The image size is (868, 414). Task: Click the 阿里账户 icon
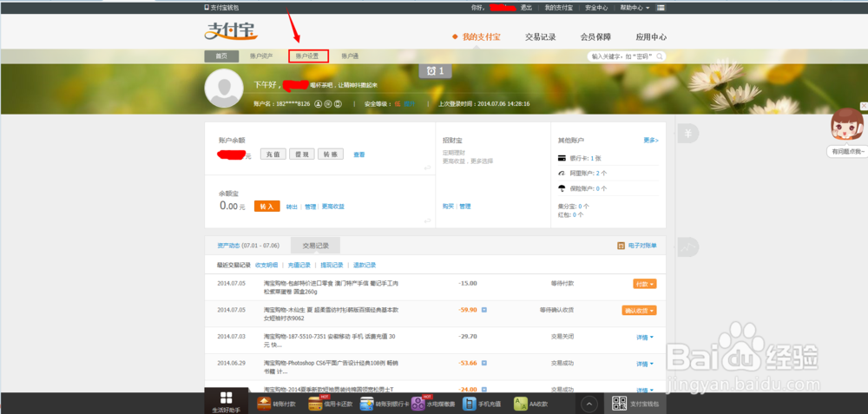(562, 174)
